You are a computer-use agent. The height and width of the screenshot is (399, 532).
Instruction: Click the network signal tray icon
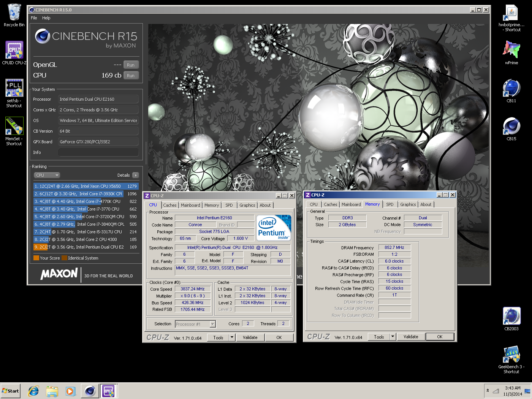pyautogui.click(x=496, y=391)
